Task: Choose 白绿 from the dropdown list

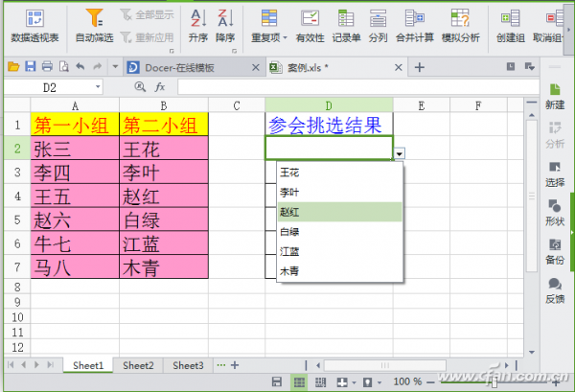Action: (339, 232)
